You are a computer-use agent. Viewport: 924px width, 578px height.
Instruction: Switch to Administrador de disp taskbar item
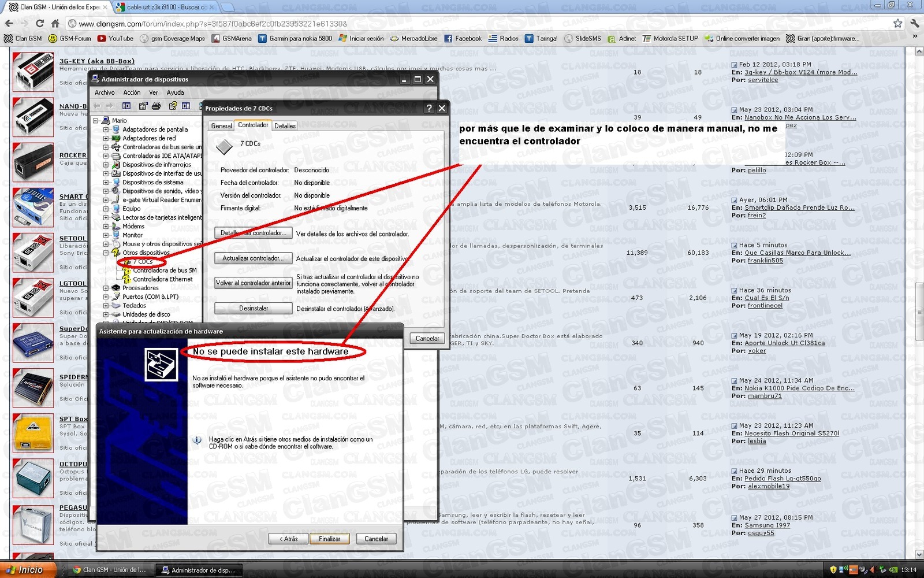click(x=199, y=570)
